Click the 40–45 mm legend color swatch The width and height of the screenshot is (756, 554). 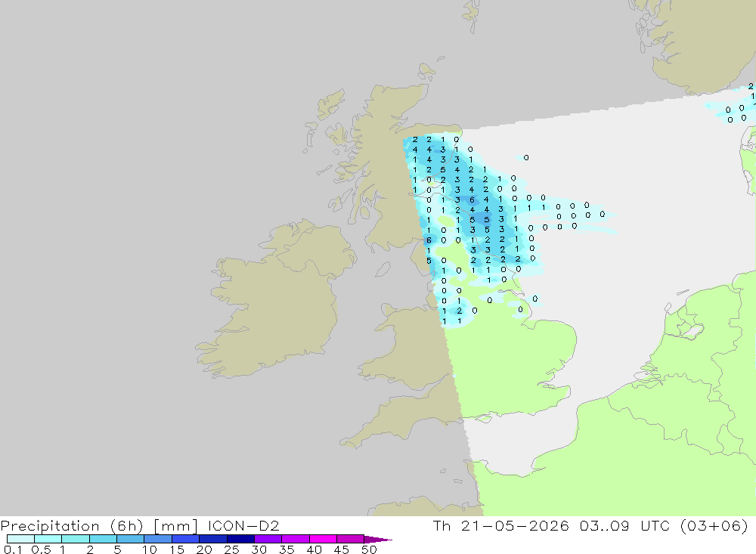coord(323,539)
